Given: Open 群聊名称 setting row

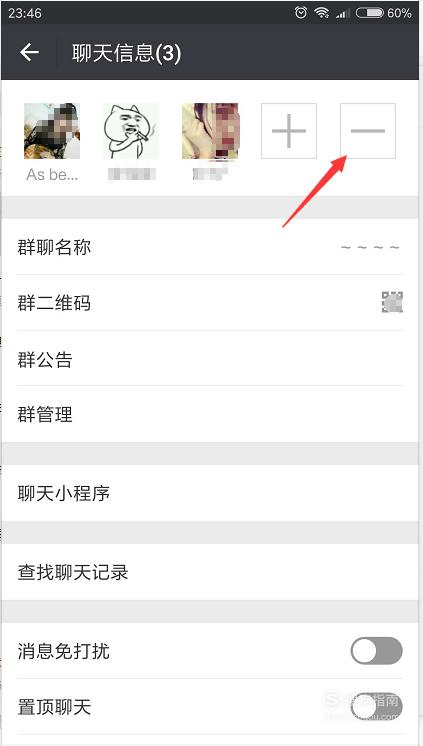Looking at the screenshot, I should click(211, 247).
